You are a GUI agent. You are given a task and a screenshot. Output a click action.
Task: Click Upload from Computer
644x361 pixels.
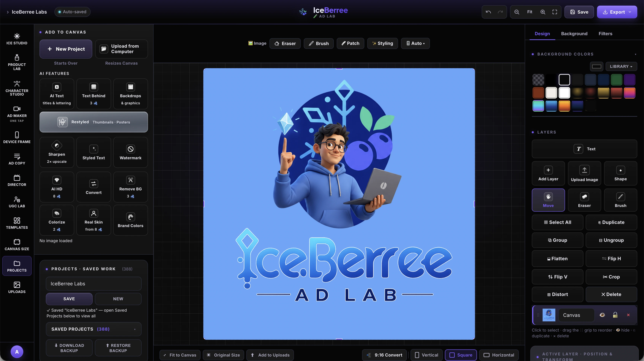coord(121,49)
